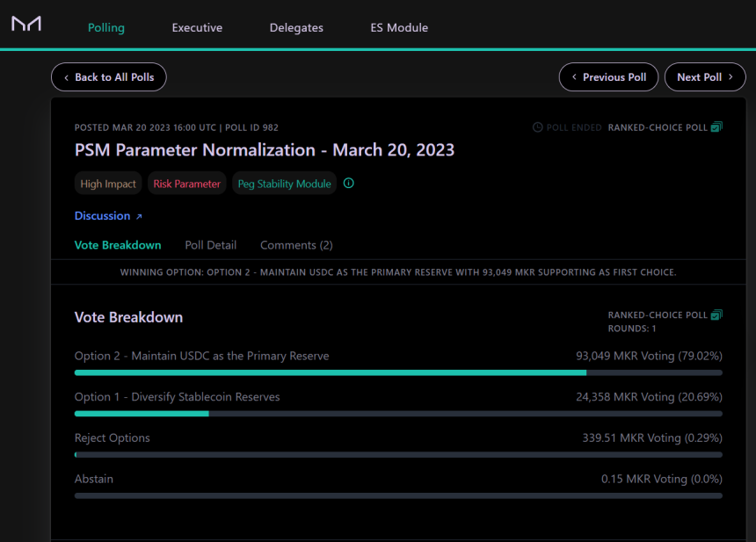
Task: View the Comments (2) tab
Action: click(296, 245)
